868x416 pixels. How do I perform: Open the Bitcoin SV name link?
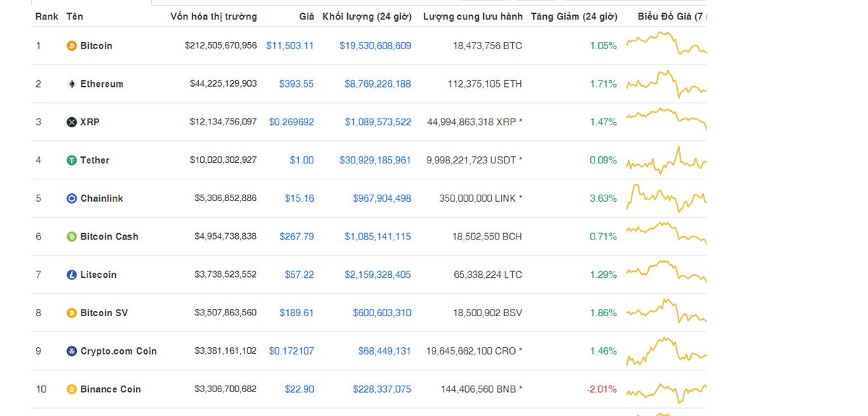click(x=105, y=313)
